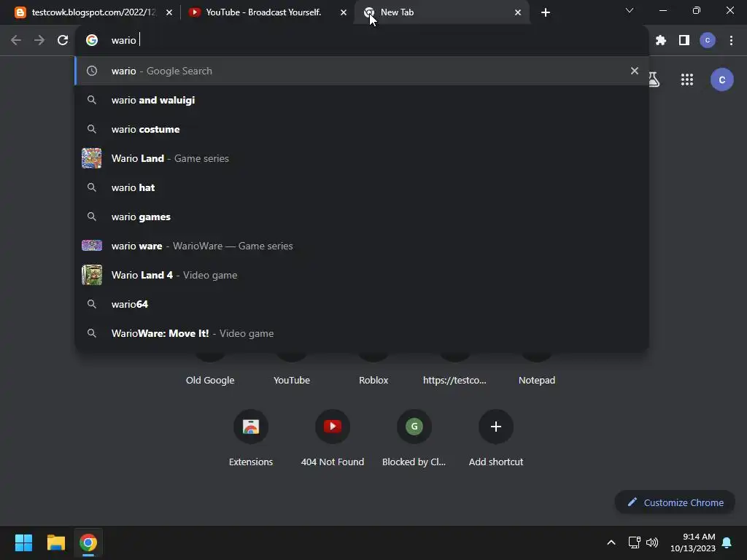Open the tab search dropdown chevron
The image size is (747, 560).
(630, 10)
